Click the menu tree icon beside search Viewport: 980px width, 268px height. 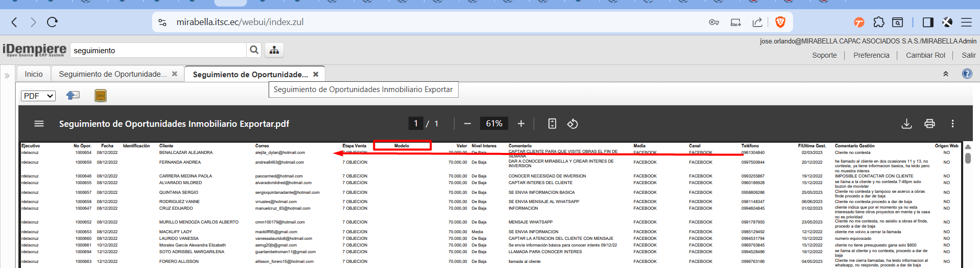coord(274,50)
